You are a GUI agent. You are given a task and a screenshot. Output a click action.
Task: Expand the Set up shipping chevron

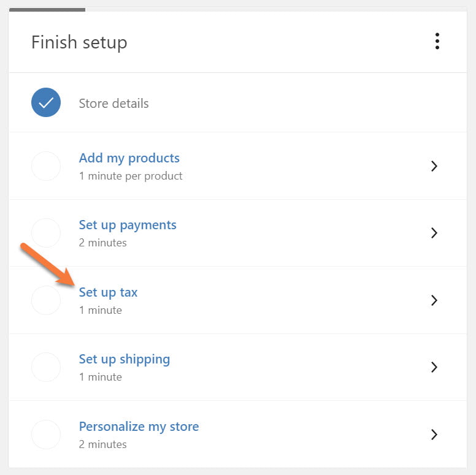click(x=434, y=367)
